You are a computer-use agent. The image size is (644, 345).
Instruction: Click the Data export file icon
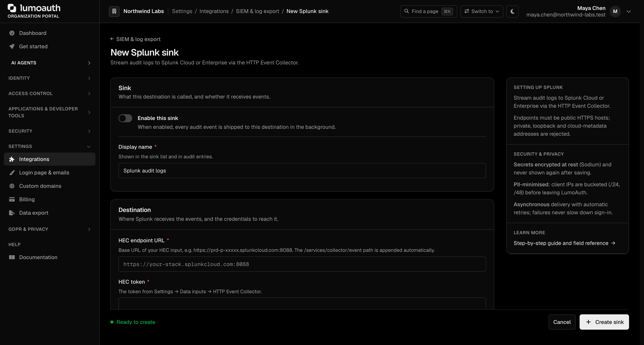pos(12,213)
